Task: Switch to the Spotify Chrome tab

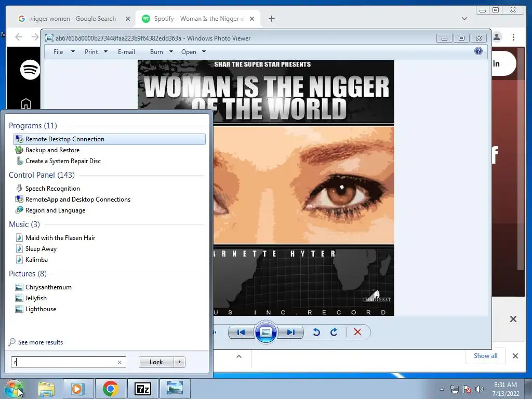Action: point(197,19)
